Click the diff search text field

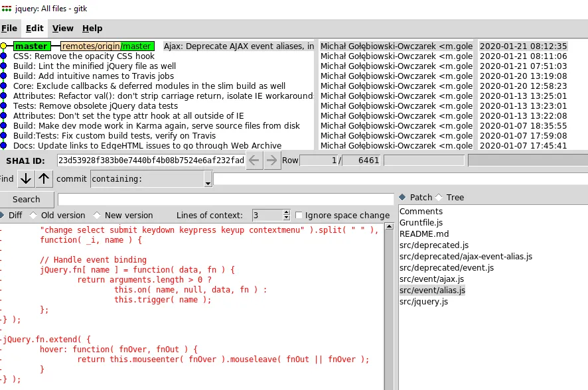pos(226,199)
